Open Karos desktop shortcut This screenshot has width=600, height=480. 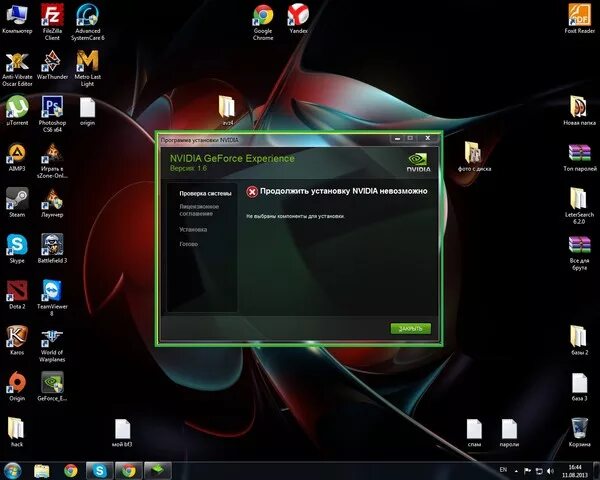click(x=17, y=341)
